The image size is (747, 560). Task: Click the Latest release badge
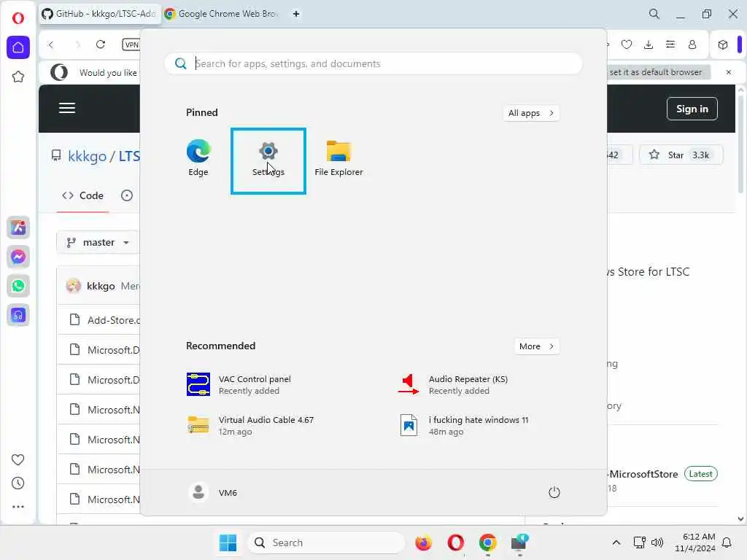click(700, 474)
